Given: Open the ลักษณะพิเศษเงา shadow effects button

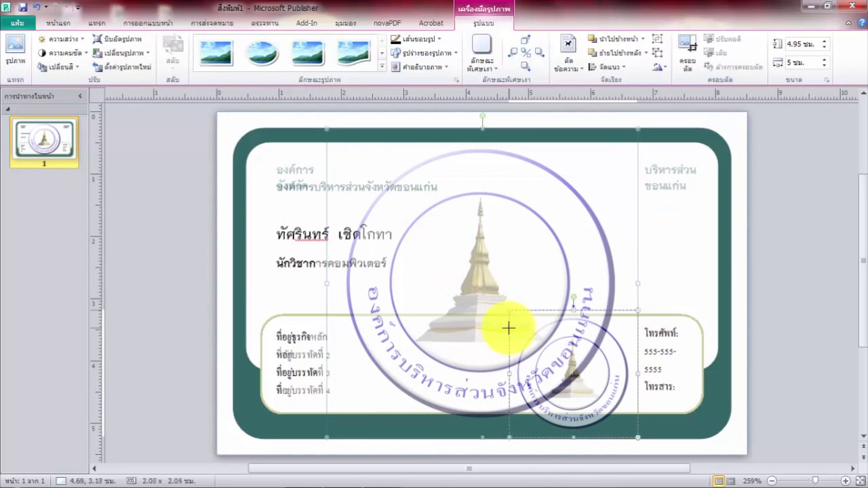Looking at the screenshot, I should 481,53.
